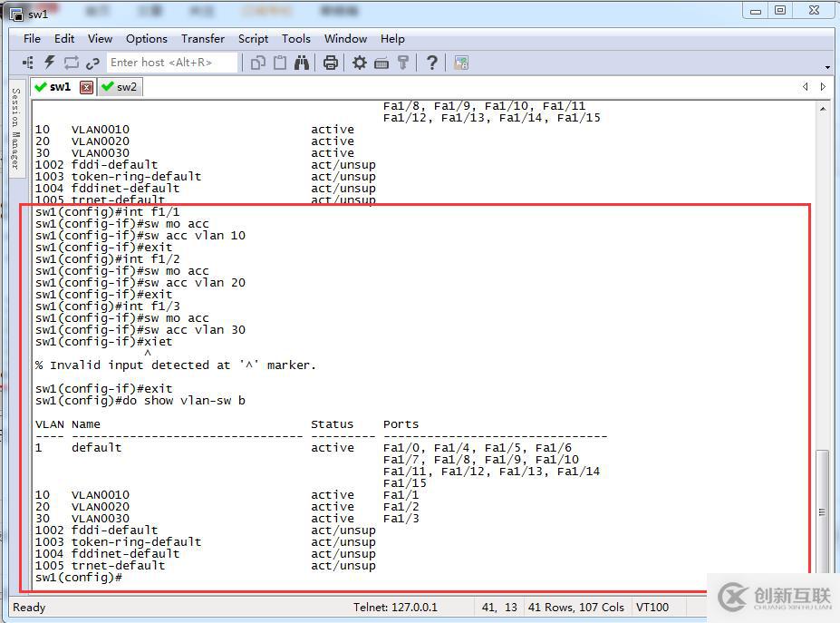Click the Public-key assistant icon
This screenshot has width=840, height=623.
coord(403,63)
